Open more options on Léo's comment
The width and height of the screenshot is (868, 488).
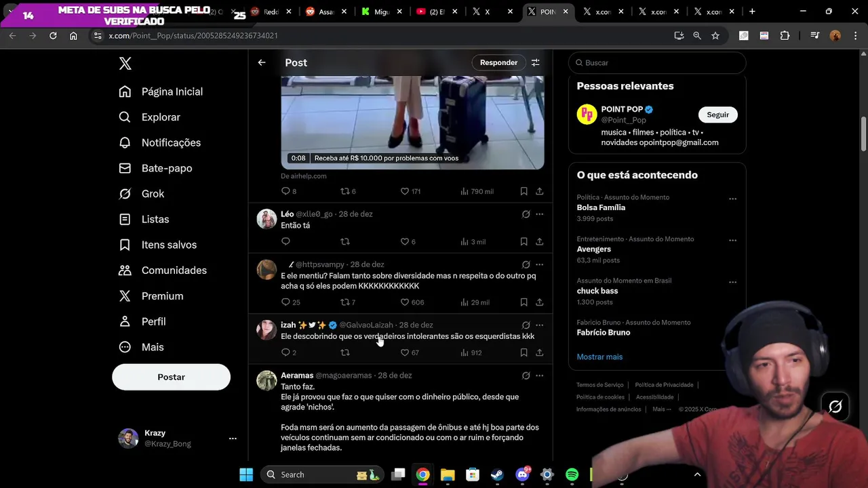[540, 214]
